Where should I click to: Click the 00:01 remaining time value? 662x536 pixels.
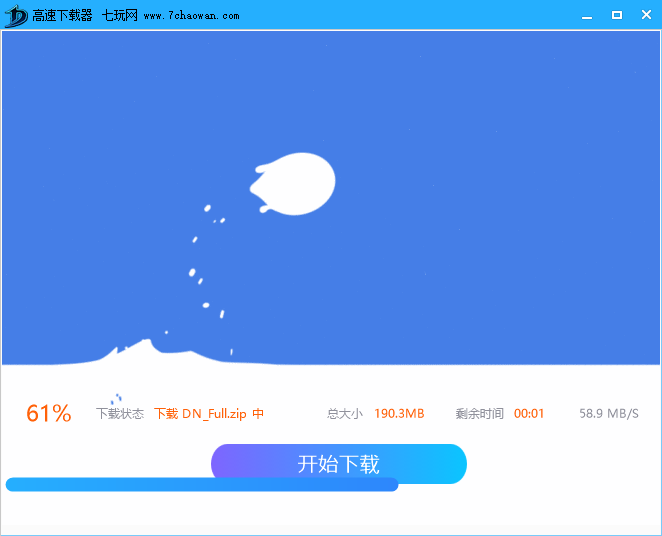pos(529,414)
